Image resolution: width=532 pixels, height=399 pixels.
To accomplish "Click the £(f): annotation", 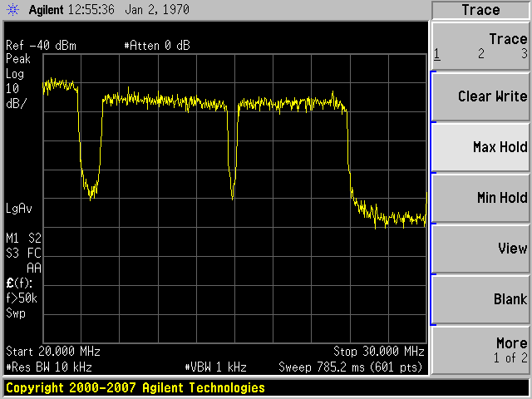I will [19, 283].
